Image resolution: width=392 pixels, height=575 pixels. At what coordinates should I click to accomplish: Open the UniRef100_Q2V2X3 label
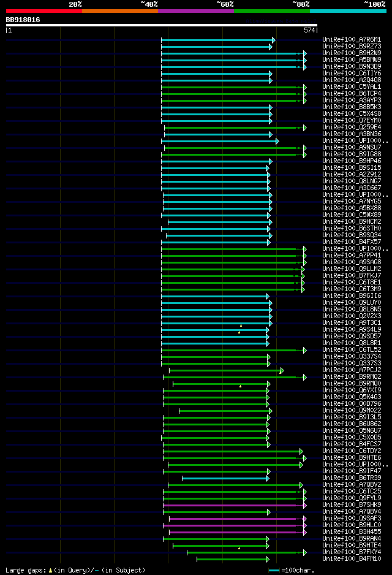pyautogui.click(x=352, y=316)
